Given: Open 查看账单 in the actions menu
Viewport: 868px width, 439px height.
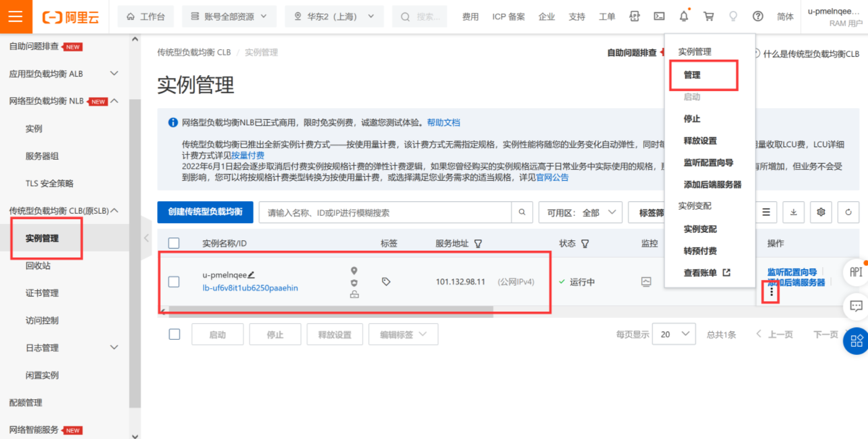Looking at the screenshot, I should (707, 273).
